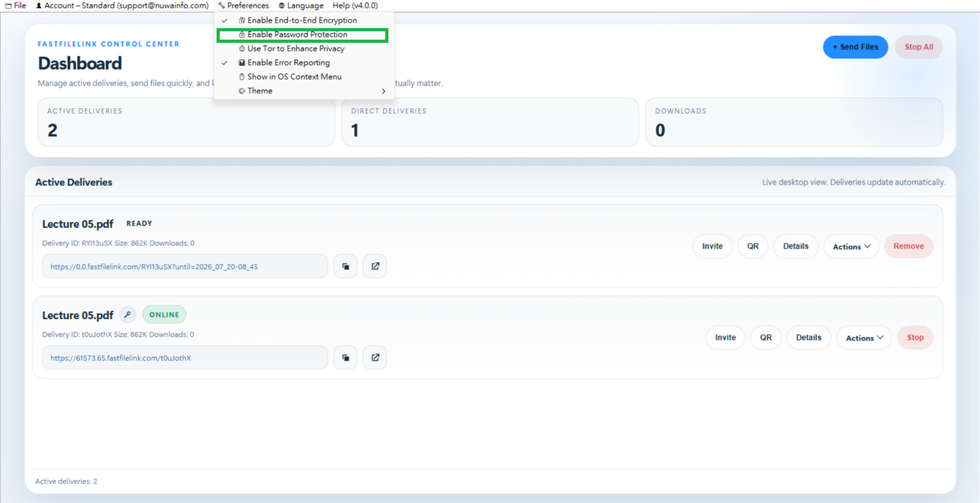This screenshot has height=503, width=980.
Task: Click the 'Active Deliveries' section title
Action: tap(73, 182)
